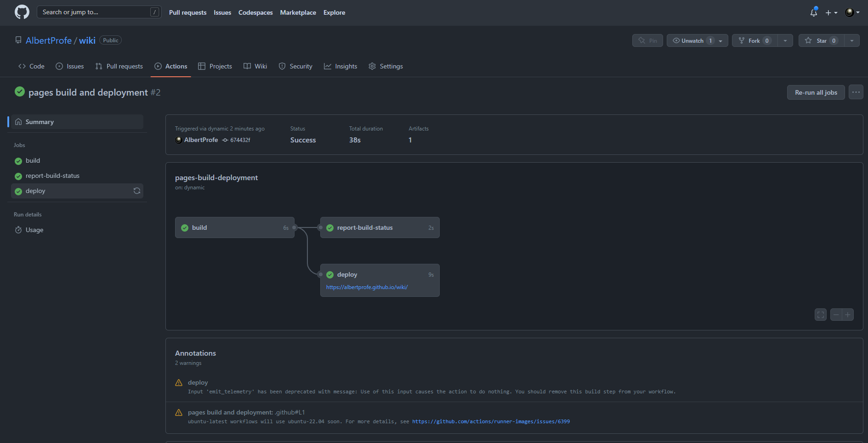This screenshot has height=443, width=868.
Task: Open Usage run details
Action: click(x=77, y=230)
